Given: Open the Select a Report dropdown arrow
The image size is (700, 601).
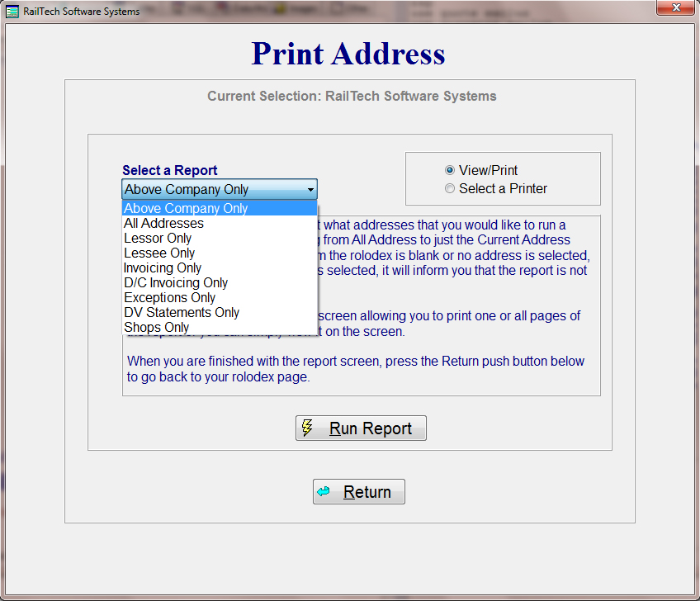Looking at the screenshot, I should (309, 189).
